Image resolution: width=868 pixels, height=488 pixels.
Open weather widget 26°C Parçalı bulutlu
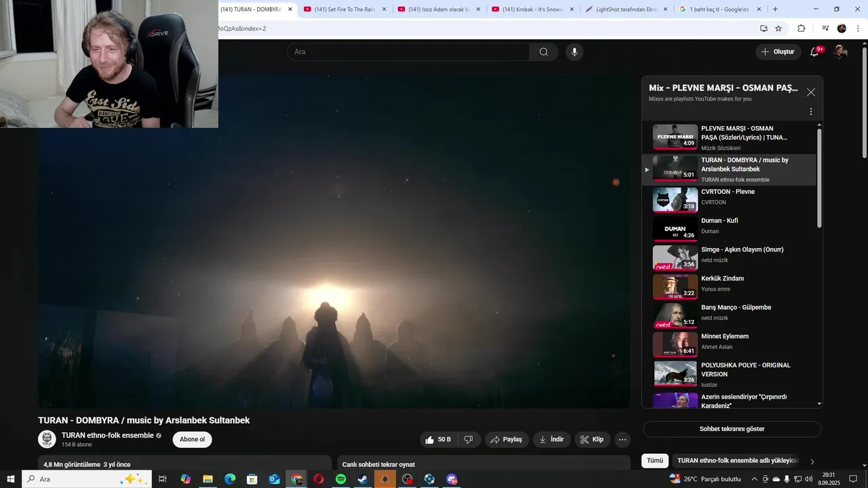tap(705, 479)
